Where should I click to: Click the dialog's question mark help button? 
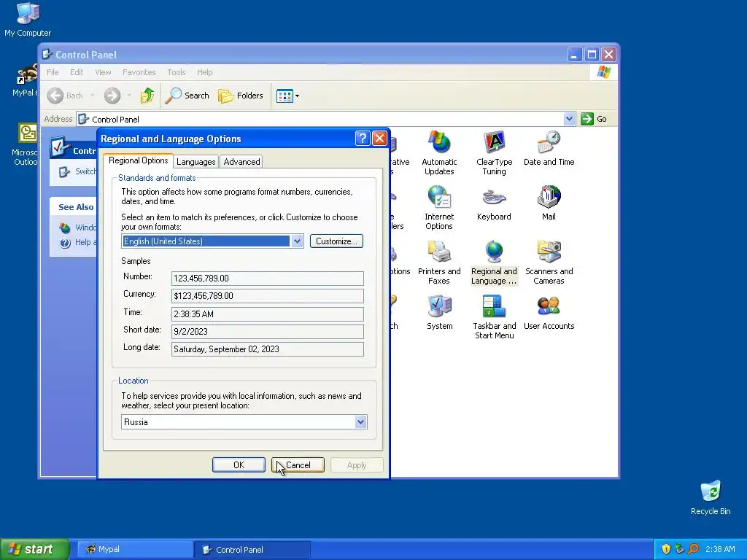tap(363, 139)
